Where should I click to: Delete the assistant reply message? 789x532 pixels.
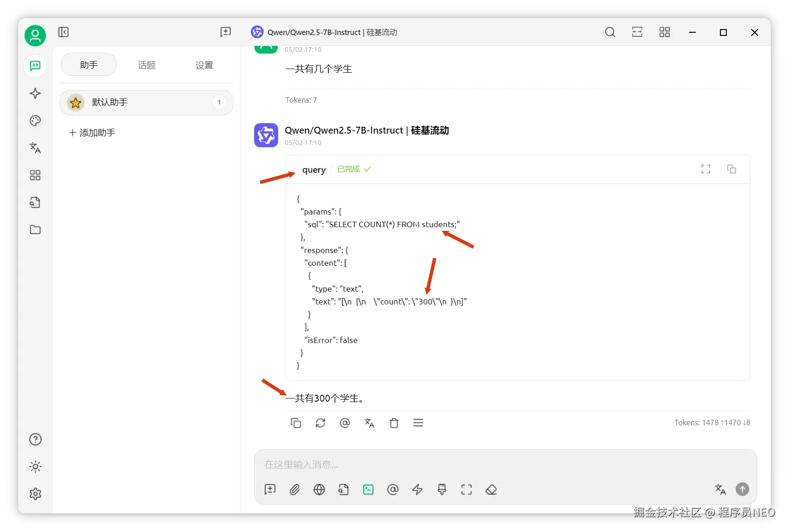[x=394, y=423]
